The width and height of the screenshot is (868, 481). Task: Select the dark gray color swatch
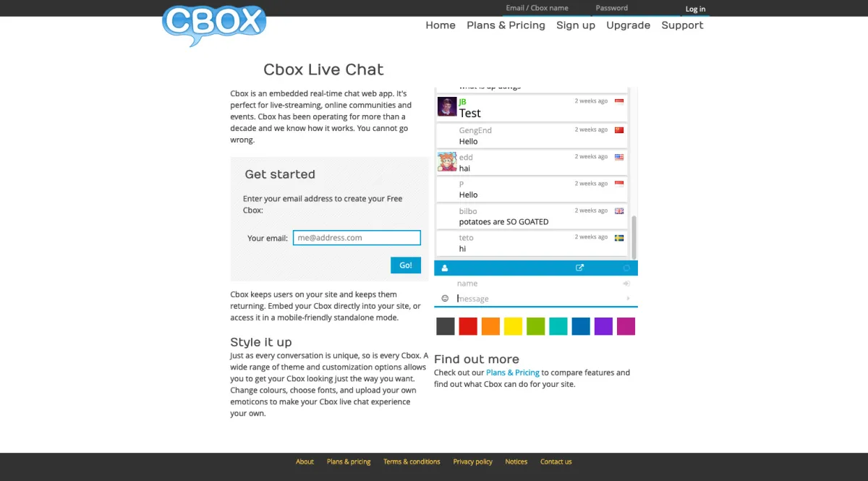coord(446,326)
